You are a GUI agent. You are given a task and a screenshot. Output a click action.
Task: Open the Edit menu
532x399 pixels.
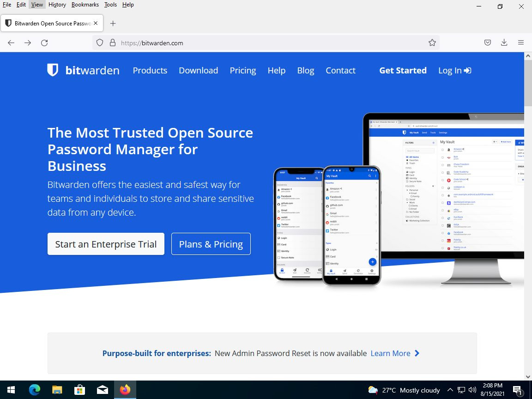coord(21,5)
